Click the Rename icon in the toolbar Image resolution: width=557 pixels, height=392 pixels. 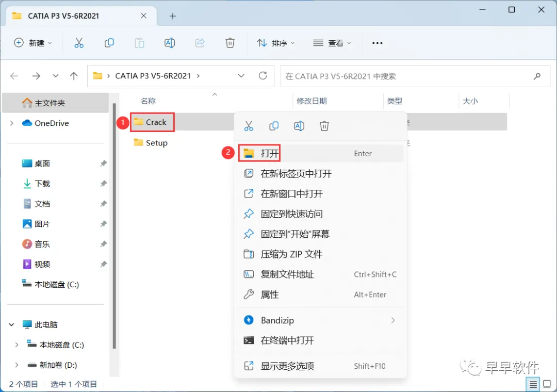(170, 43)
